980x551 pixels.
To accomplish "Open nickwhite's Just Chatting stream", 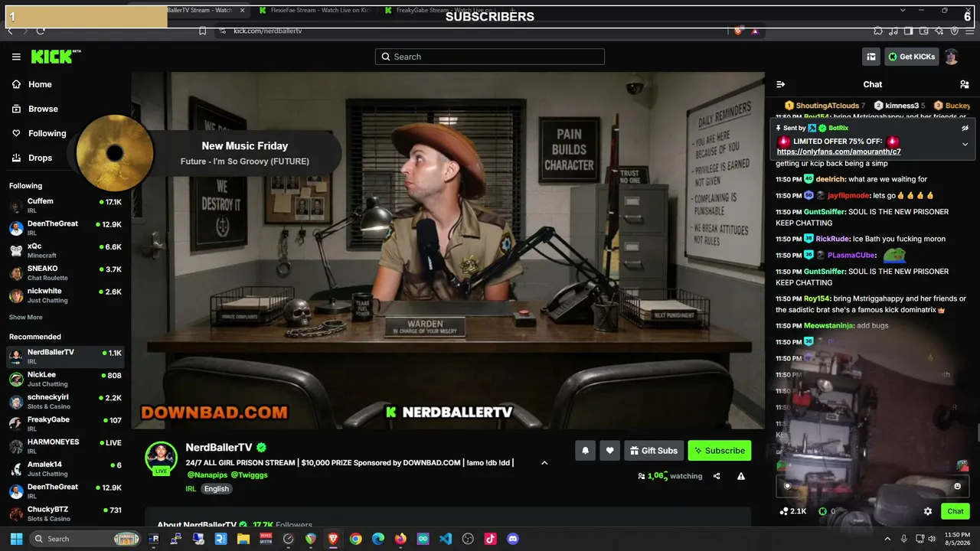I will [66, 295].
